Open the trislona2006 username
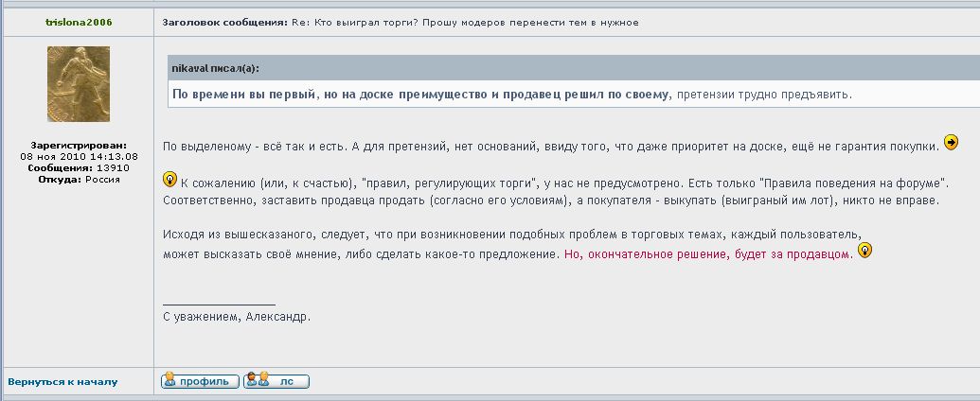The width and height of the screenshot is (980, 401). click(78, 22)
